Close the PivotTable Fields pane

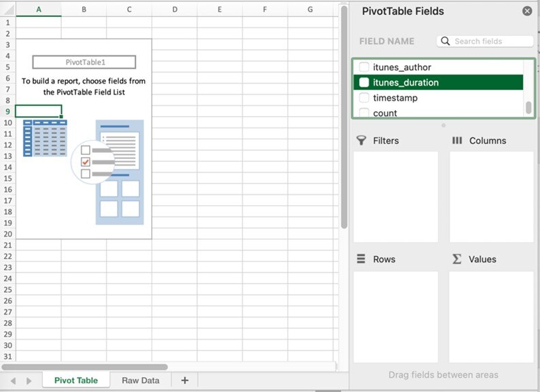(x=527, y=12)
